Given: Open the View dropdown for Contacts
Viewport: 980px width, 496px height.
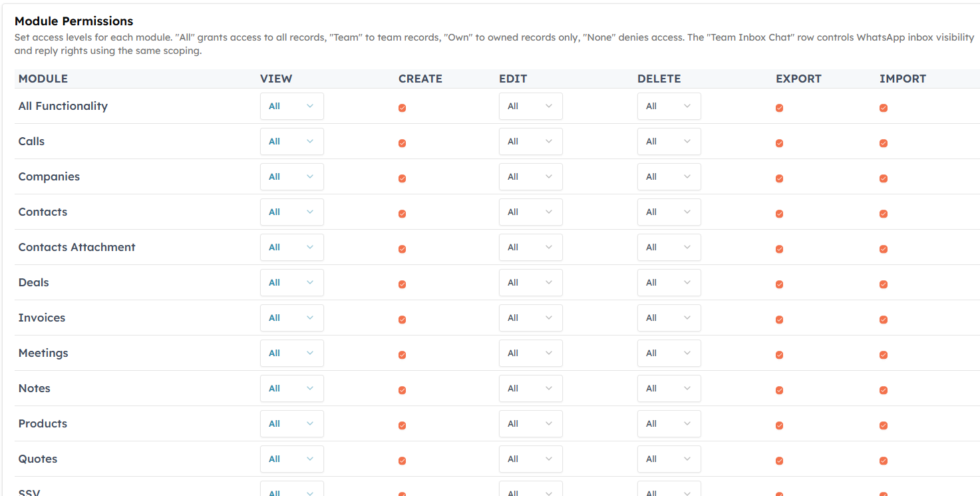Looking at the screenshot, I should coord(291,212).
